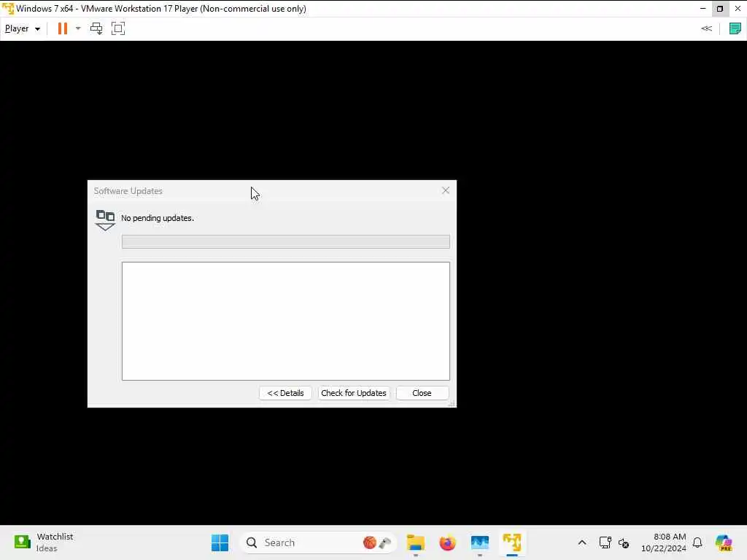Enter full screen mode
Screen dimensions: 747x560
tap(118, 28)
